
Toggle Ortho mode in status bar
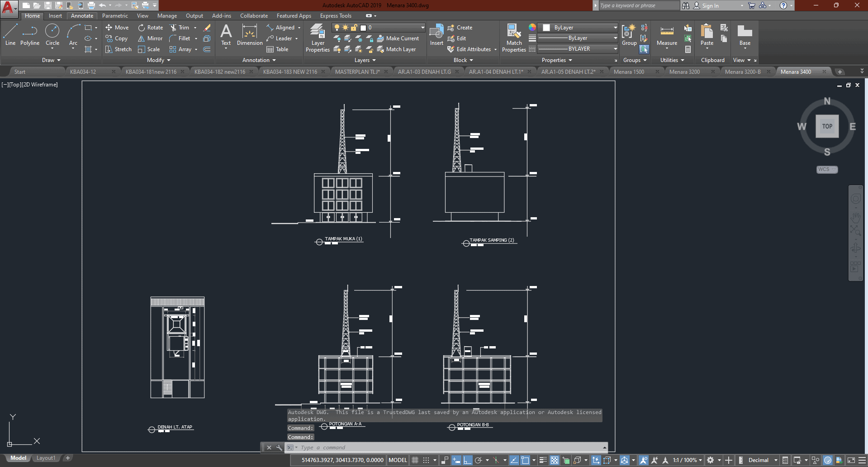pos(467,460)
